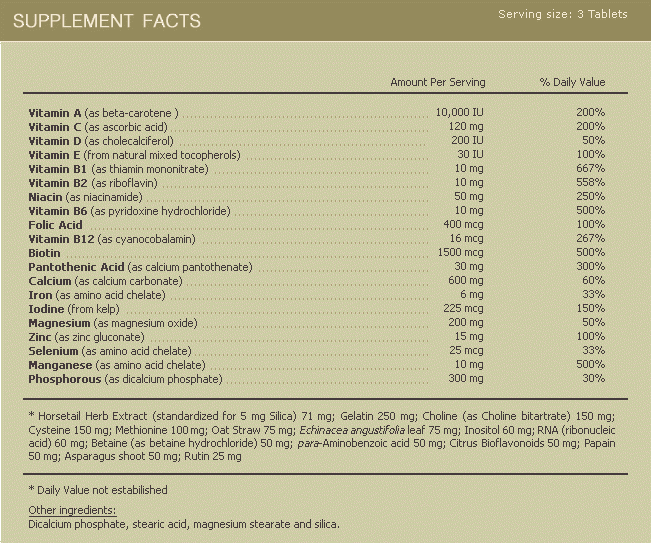This screenshot has height=543, width=651.
Task: Click the '30%' daily value for Phosphorous
Action: (593, 379)
